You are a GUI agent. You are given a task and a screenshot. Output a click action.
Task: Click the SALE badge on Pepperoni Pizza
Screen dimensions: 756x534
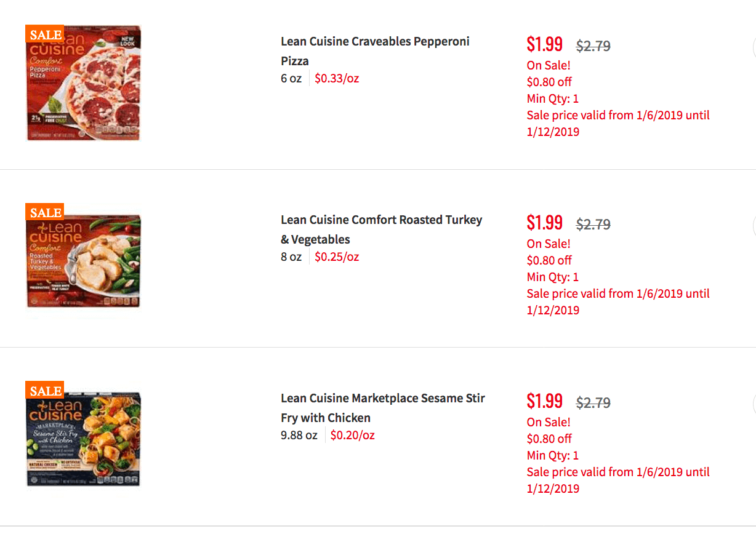pos(45,34)
